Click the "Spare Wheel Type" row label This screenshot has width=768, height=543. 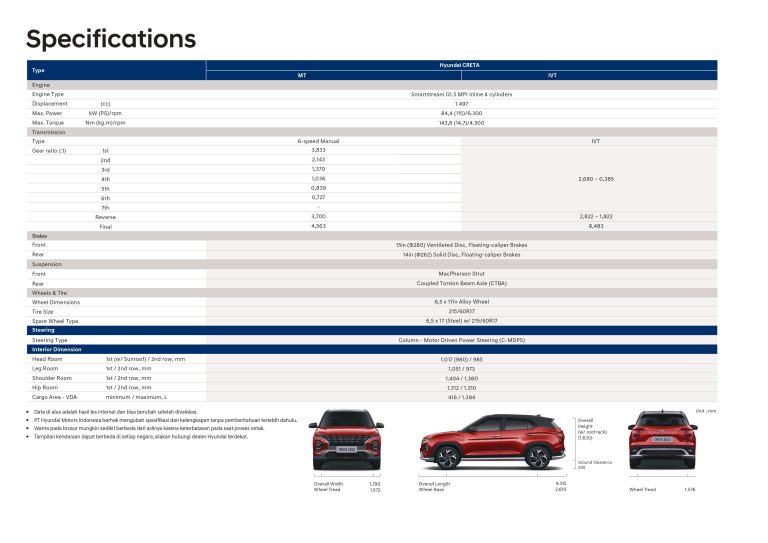(x=55, y=321)
